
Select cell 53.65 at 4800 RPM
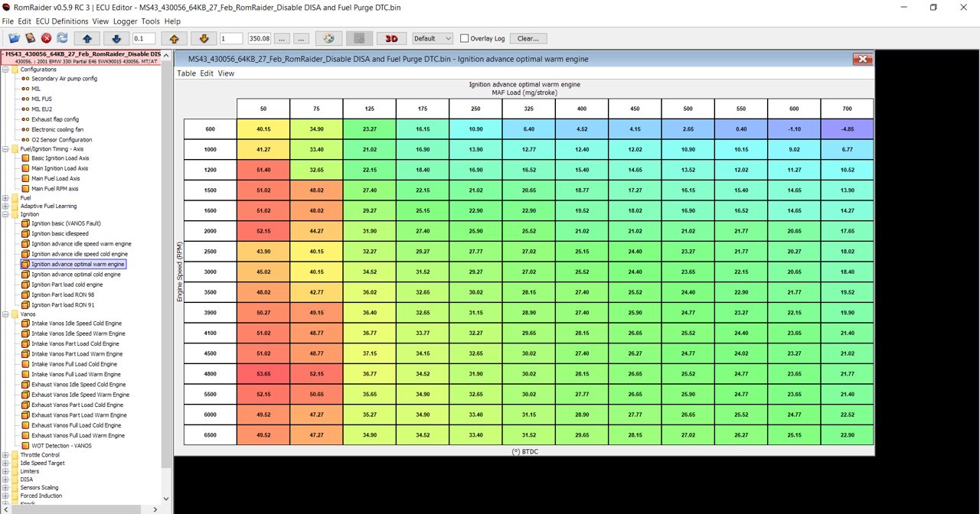click(263, 373)
